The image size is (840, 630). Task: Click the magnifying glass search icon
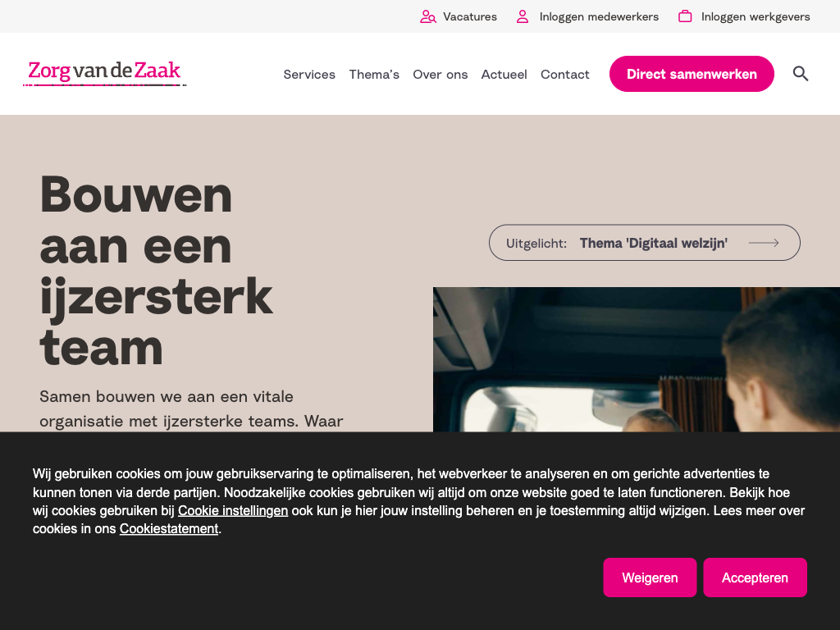tap(801, 73)
